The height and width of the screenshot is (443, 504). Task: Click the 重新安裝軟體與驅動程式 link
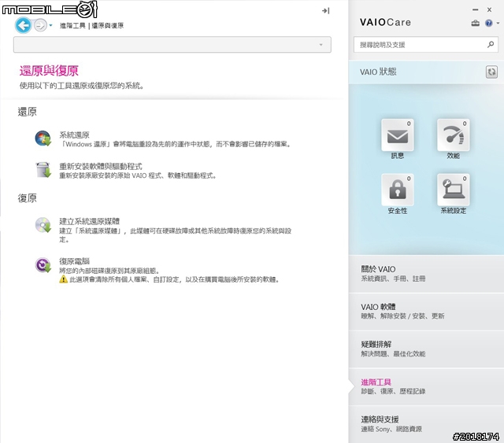(x=101, y=166)
